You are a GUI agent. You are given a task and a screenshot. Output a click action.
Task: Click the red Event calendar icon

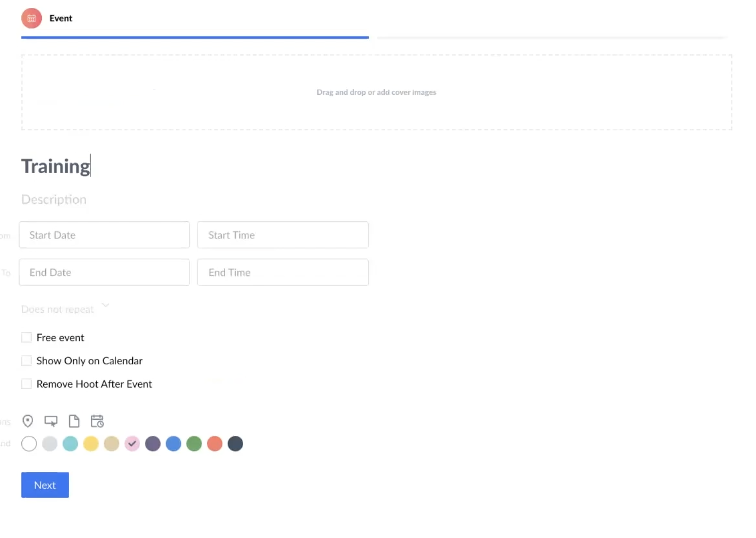pyautogui.click(x=32, y=18)
